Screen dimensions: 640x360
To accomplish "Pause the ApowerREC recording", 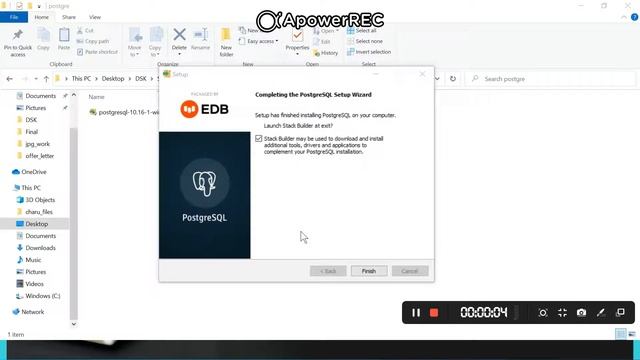I will pyautogui.click(x=416, y=313).
